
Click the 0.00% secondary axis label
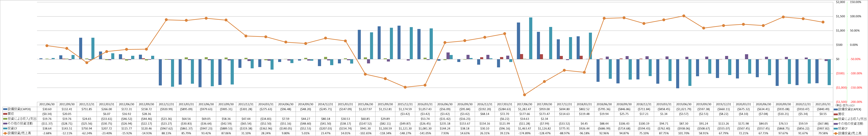pos(854,45)
